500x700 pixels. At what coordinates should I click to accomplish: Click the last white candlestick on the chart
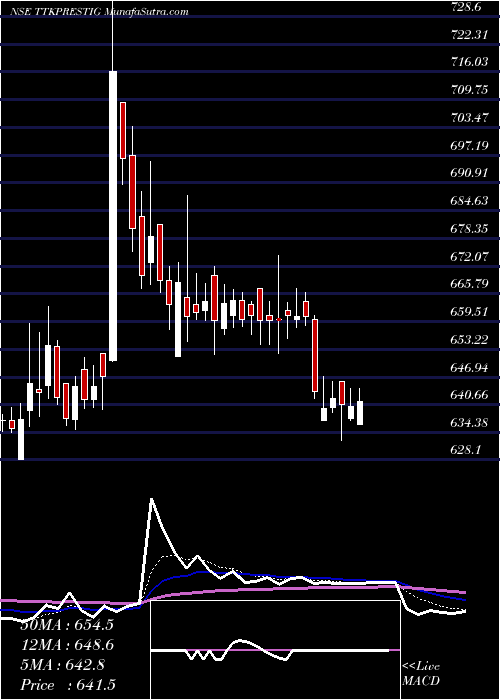[x=360, y=413]
